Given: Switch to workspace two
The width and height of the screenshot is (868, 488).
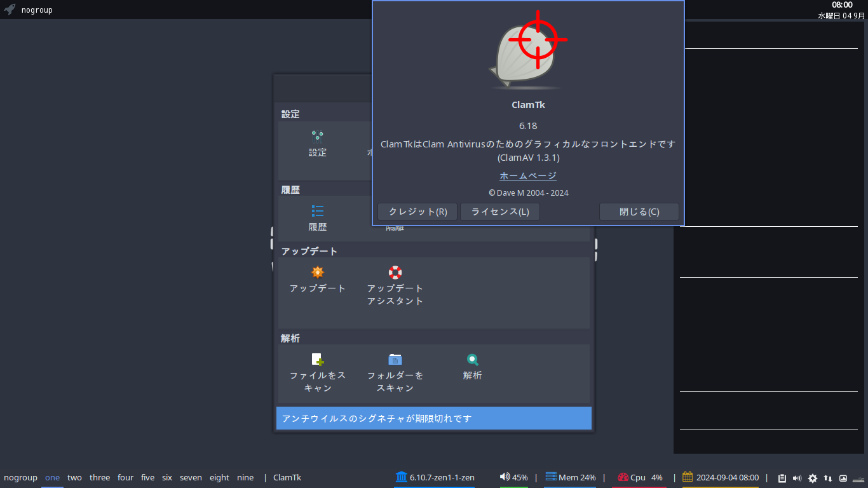Looking at the screenshot, I should pos(74,477).
